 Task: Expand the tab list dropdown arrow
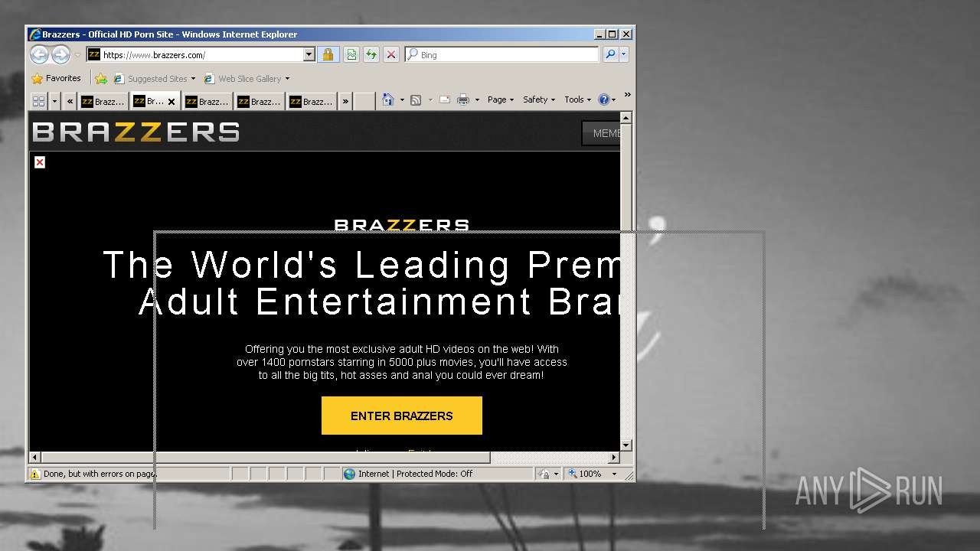[54, 101]
